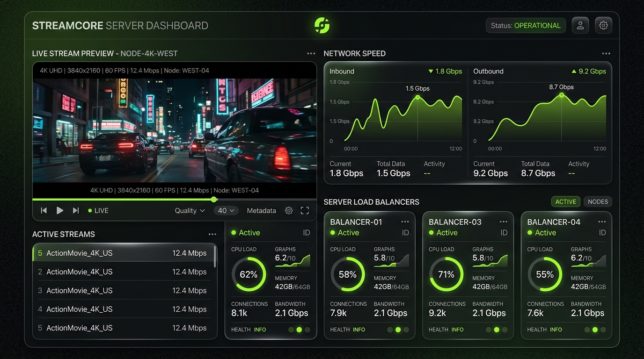Viewport: 644px width, 359px height.
Task: Click BALANCER-04 ID label
Action: (x=602, y=233)
